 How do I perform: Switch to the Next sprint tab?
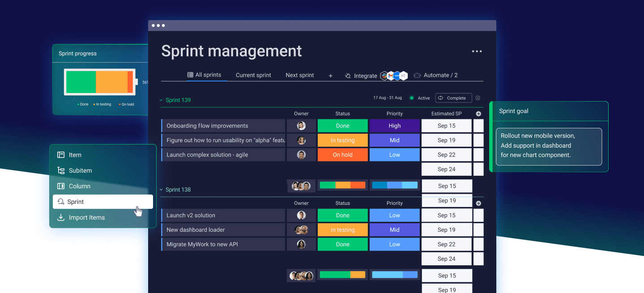point(300,75)
